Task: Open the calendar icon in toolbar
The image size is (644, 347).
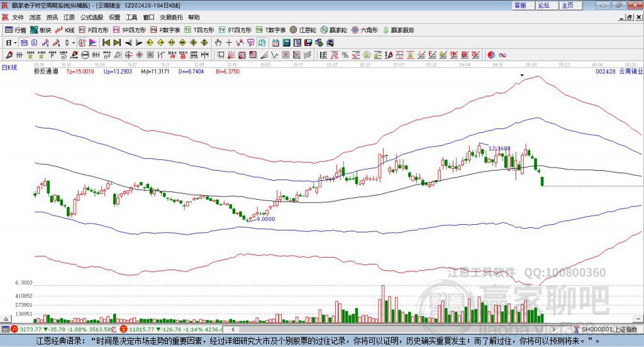Action: pos(275,43)
